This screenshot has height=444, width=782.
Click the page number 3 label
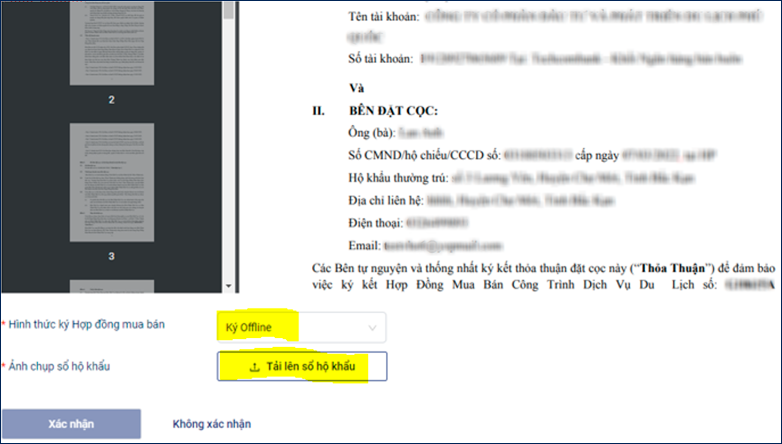112,256
